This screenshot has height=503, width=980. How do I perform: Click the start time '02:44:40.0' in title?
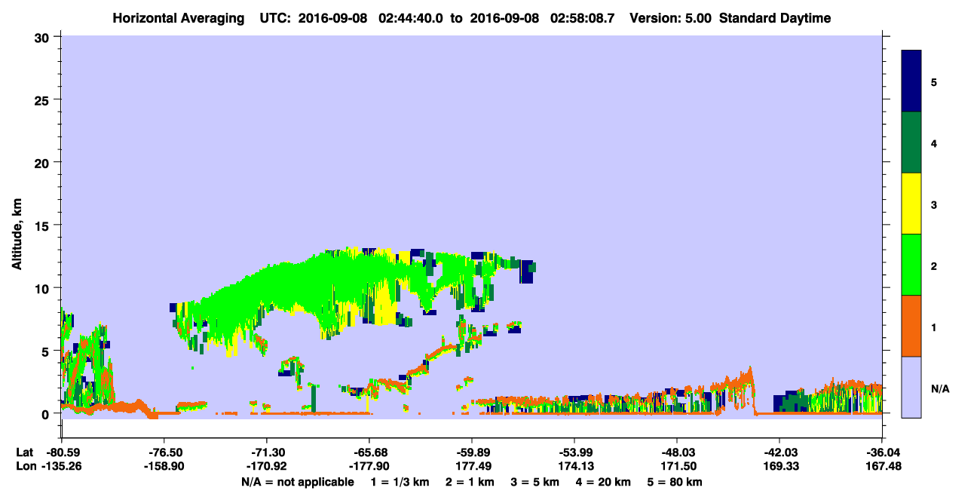(x=411, y=18)
